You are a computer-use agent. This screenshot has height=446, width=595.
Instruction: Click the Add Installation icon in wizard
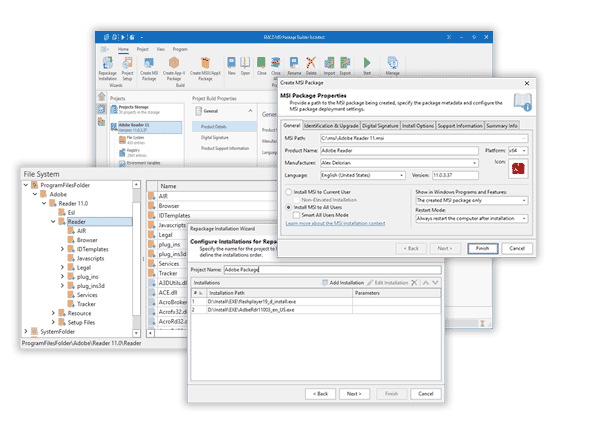point(325,283)
